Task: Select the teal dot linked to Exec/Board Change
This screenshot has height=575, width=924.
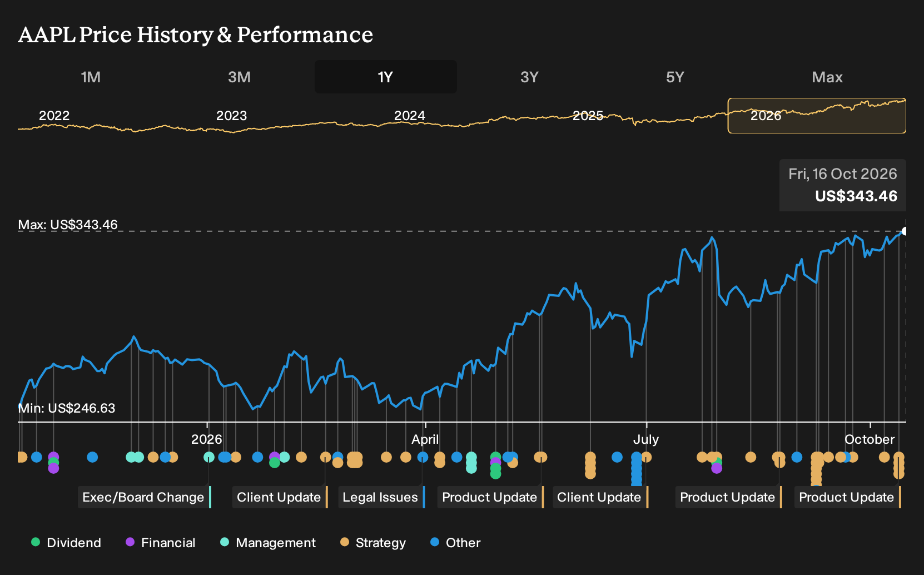Action: pos(209,457)
